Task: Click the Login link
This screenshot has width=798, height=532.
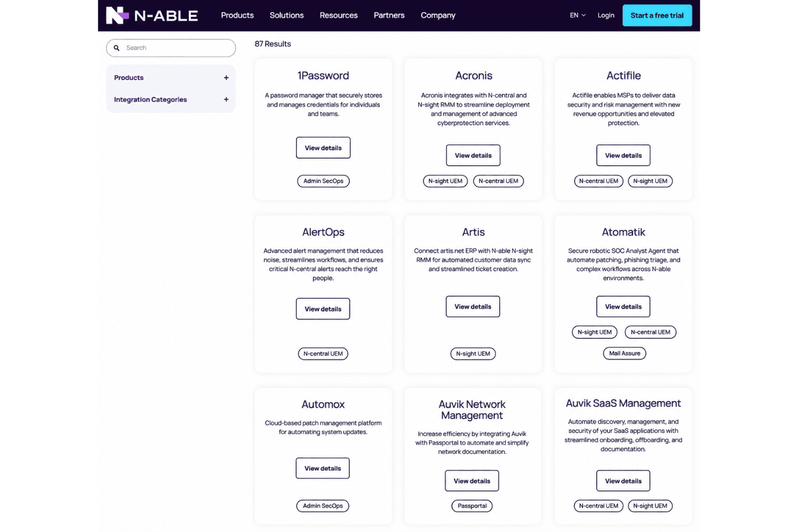Action: point(606,15)
